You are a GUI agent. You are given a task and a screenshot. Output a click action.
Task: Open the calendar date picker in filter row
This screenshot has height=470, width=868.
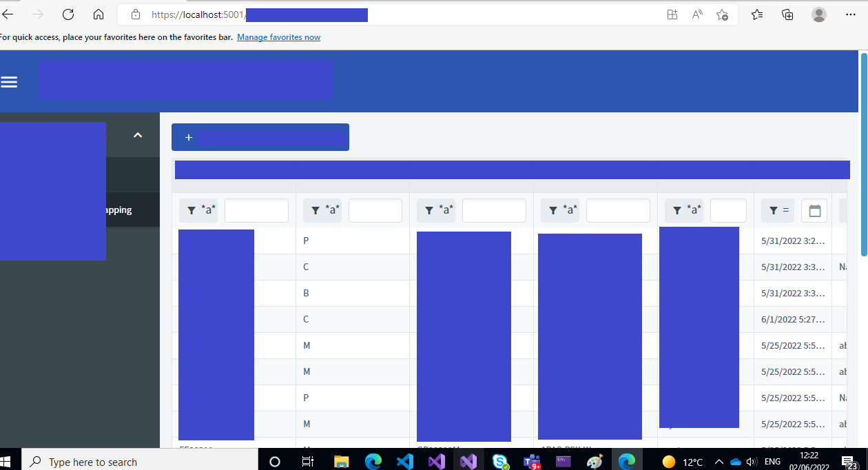(814, 211)
